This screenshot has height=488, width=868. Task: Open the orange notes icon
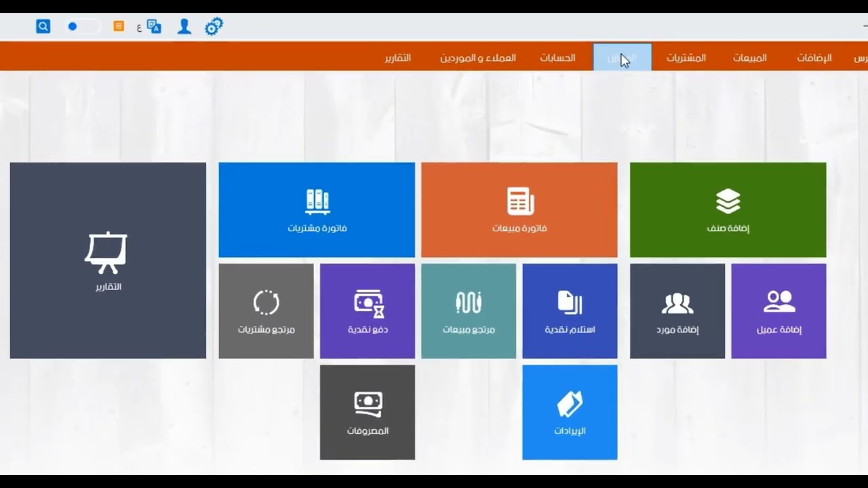tap(119, 26)
